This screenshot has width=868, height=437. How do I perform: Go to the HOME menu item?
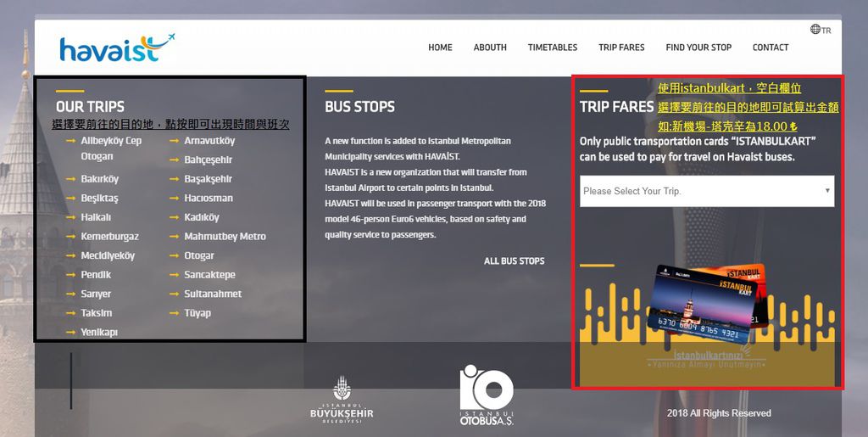pyautogui.click(x=440, y=48)
